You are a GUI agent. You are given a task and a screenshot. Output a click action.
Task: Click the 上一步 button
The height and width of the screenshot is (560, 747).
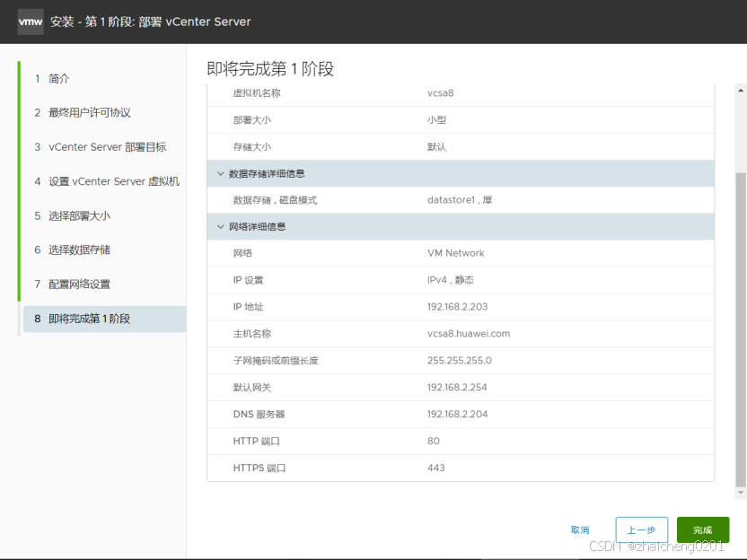[x=641, y=530]
